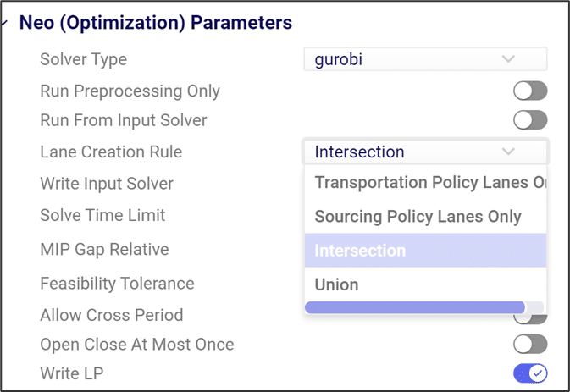Choose Sourcing Policy Lanes Only option
Screen dimensions: 570x392
pyautogui.click(x=418, y=217)
